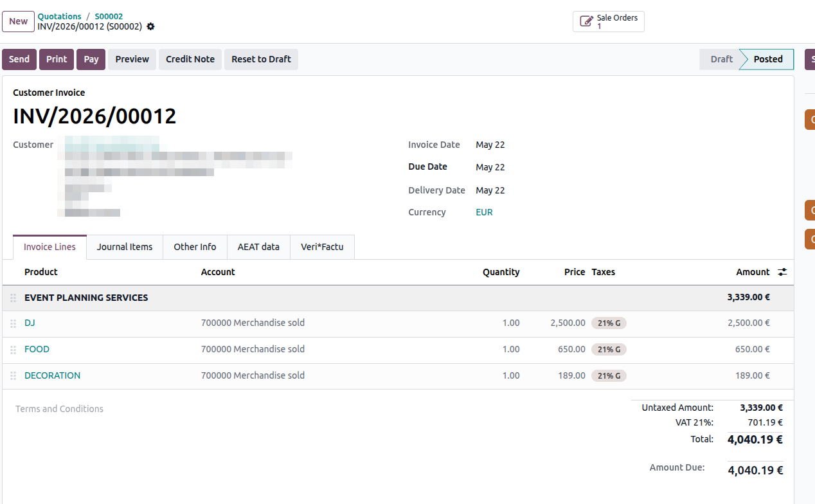Image resolution: width=815 pixels, height=504 pixels.
Task: Click the 21% G tax tag on DECORATION line
Action: 609,376
